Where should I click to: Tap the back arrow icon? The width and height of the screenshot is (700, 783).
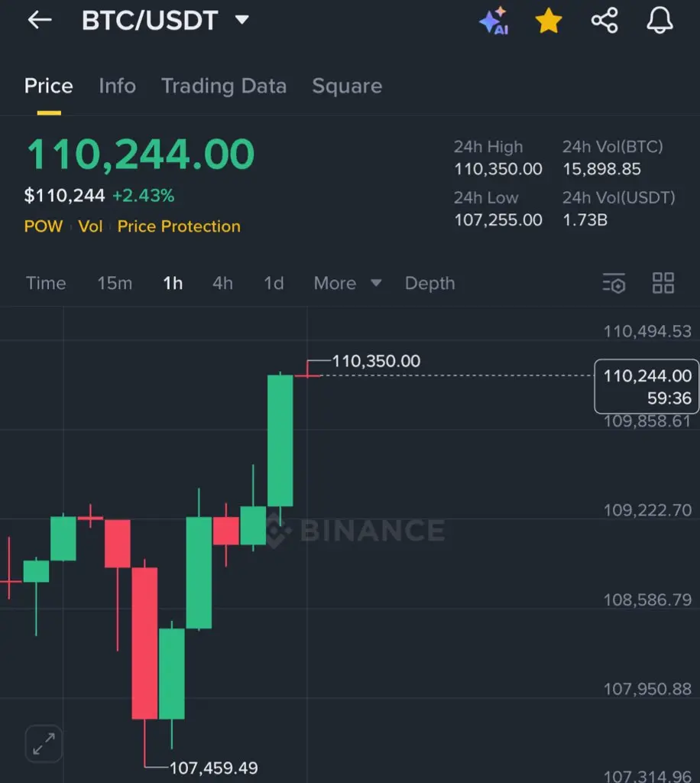[40, 21]
